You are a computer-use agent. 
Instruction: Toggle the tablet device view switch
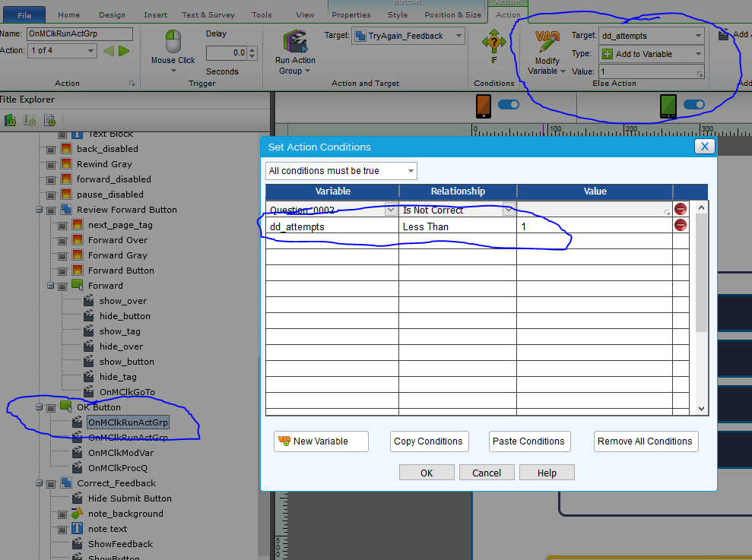694,105
